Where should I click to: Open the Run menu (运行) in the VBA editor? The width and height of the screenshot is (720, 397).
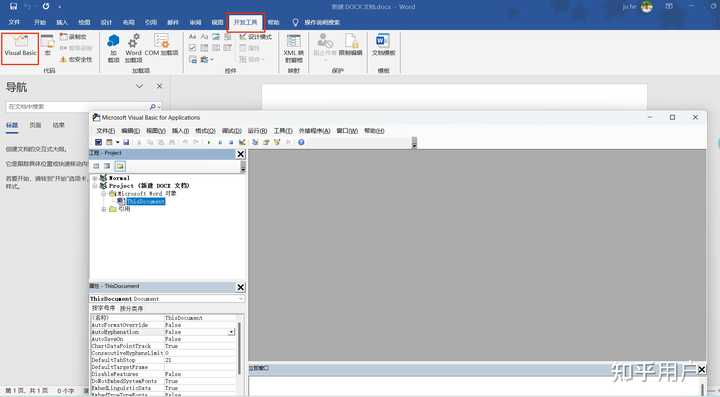coord(257,131)
